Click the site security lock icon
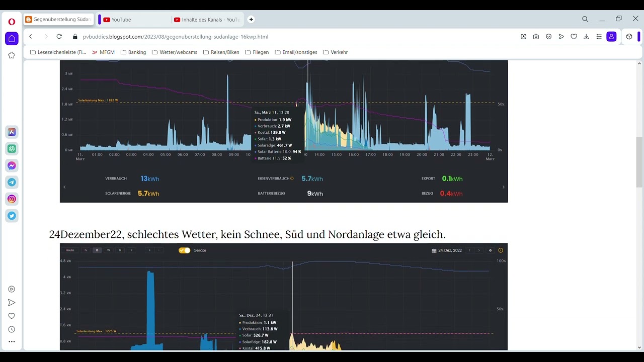The height and width of the screenshot is (362, 644). click(75, 37)
